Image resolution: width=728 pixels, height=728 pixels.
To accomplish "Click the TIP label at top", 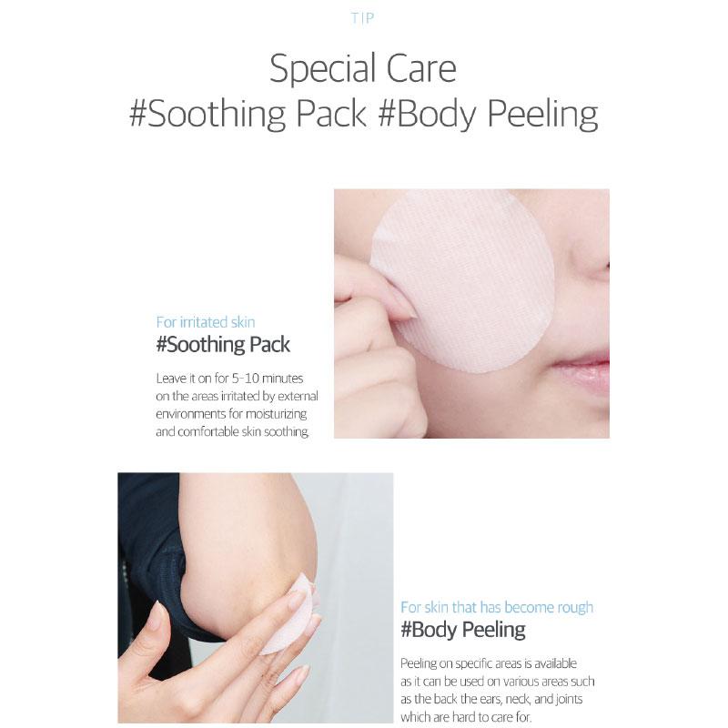I will (x=362, y=18).
